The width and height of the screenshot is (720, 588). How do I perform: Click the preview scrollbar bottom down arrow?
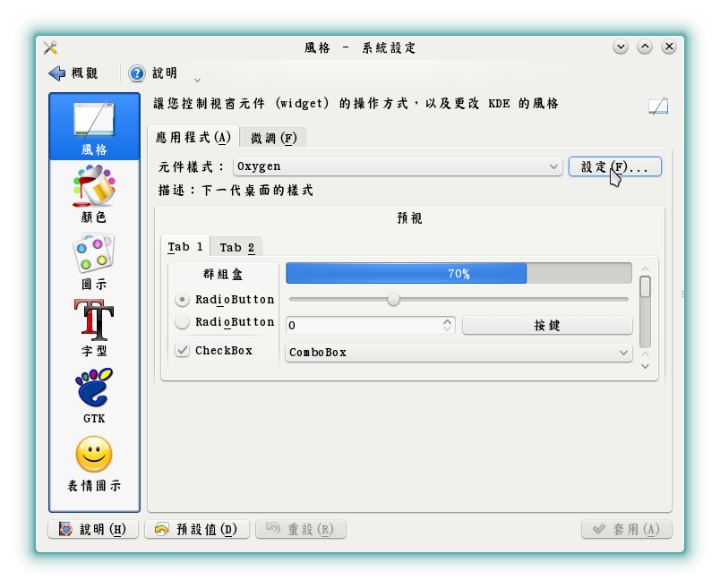click(x=645, y=366)
